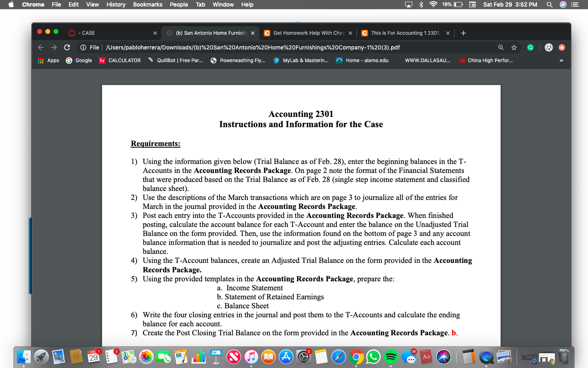Viewport: 588px width, 368px height.
Task: Open the Grammarly extension icon
Action: [x=530, y=47]
